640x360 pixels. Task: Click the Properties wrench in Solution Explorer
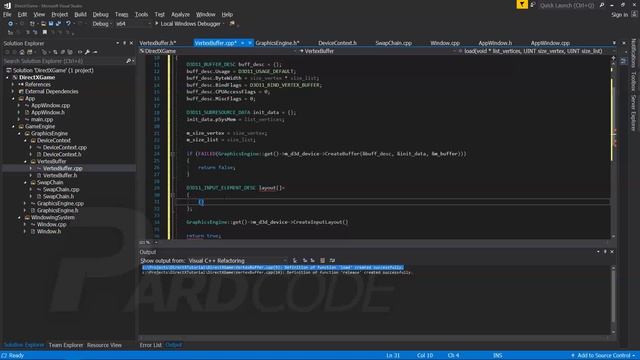87,52
